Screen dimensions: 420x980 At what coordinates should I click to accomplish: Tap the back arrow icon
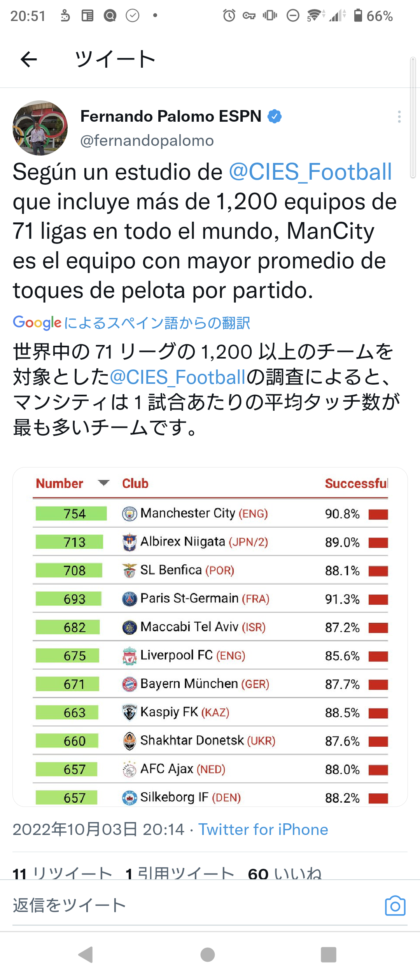click(28, 59)
